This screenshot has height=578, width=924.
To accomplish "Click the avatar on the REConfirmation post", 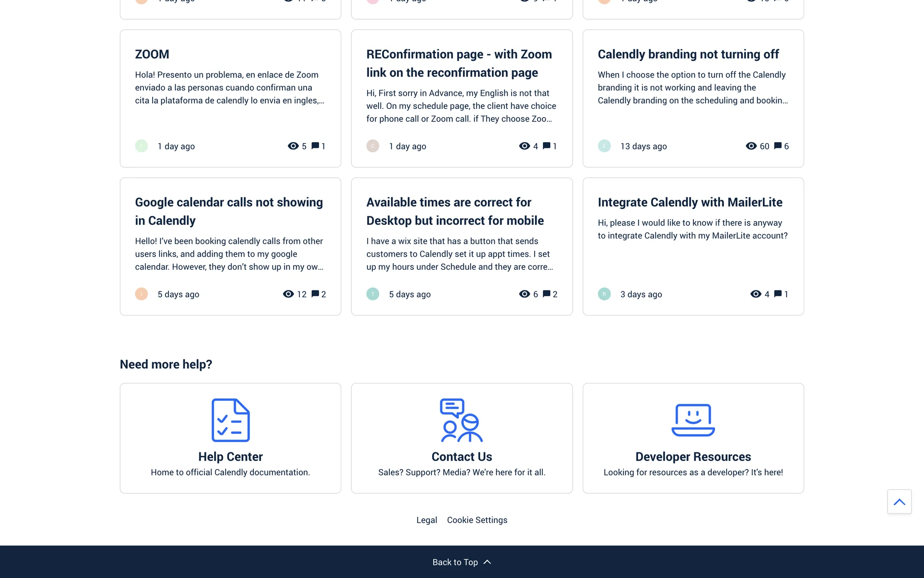I will pyautogui.click(x=372, y=146).
